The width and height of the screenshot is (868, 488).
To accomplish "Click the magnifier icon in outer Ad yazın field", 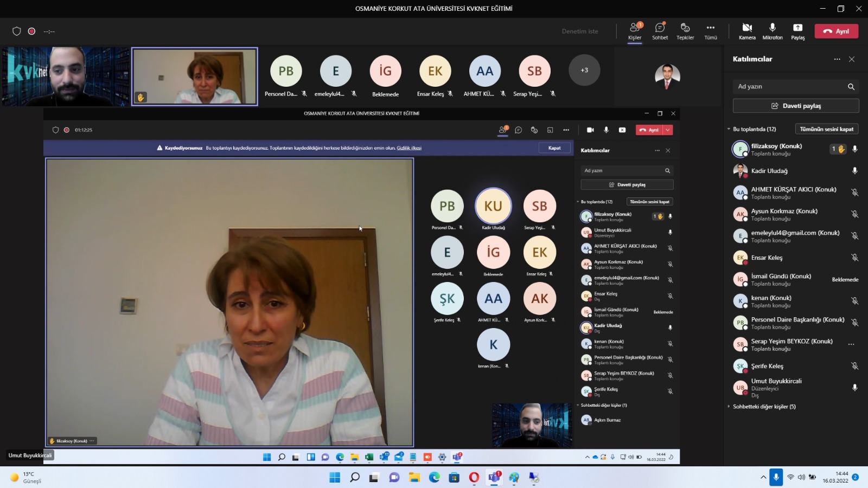I will pos(851,87).
